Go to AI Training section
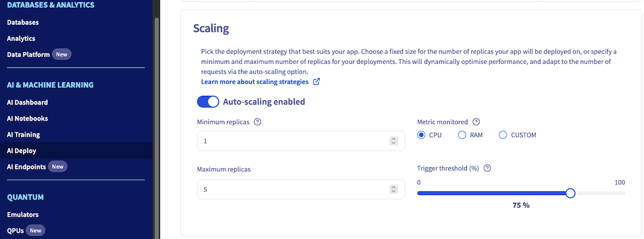The height and width of the screenshot is (239, 644). pyautogui.click(x=24, y=135)
